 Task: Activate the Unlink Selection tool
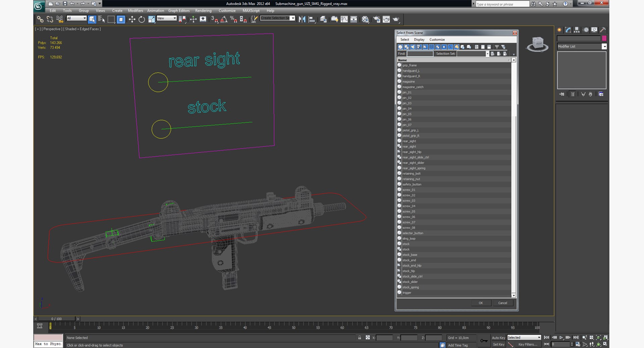[50, 19]
